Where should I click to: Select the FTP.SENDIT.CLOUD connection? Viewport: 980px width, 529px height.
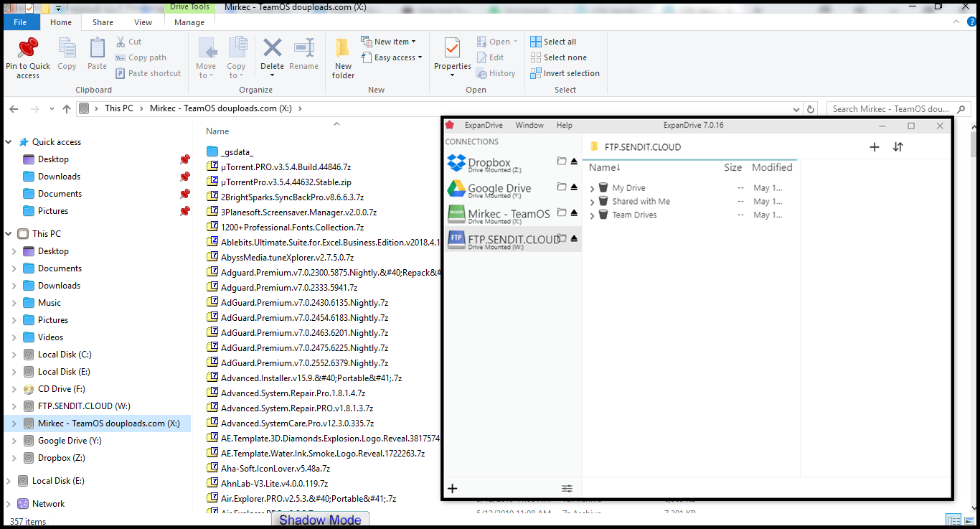pos(513,240)
